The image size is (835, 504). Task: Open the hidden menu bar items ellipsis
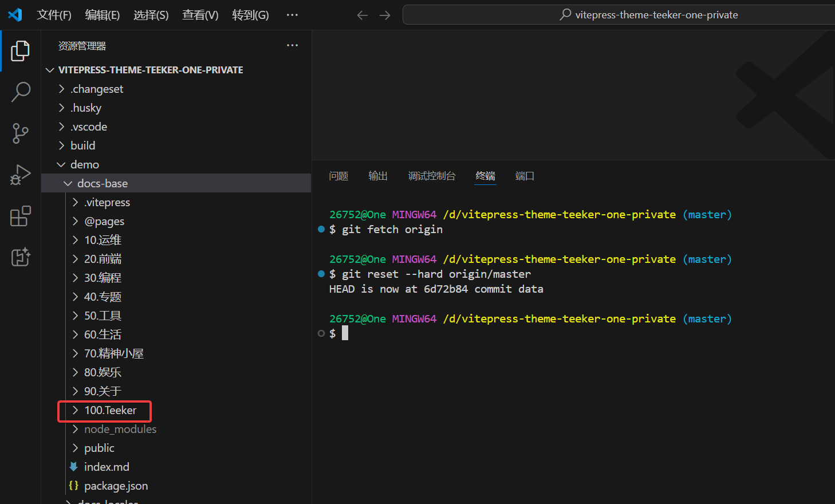click(292, 15)
